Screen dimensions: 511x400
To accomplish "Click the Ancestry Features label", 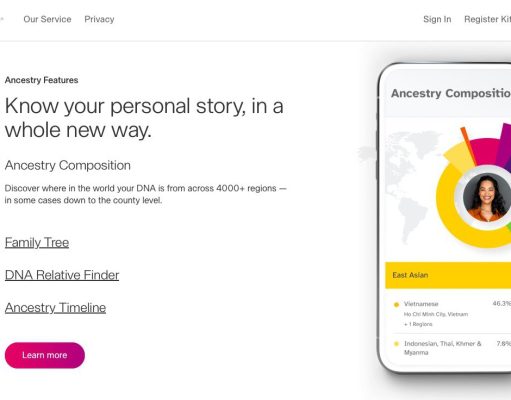I will pos(42,80).
